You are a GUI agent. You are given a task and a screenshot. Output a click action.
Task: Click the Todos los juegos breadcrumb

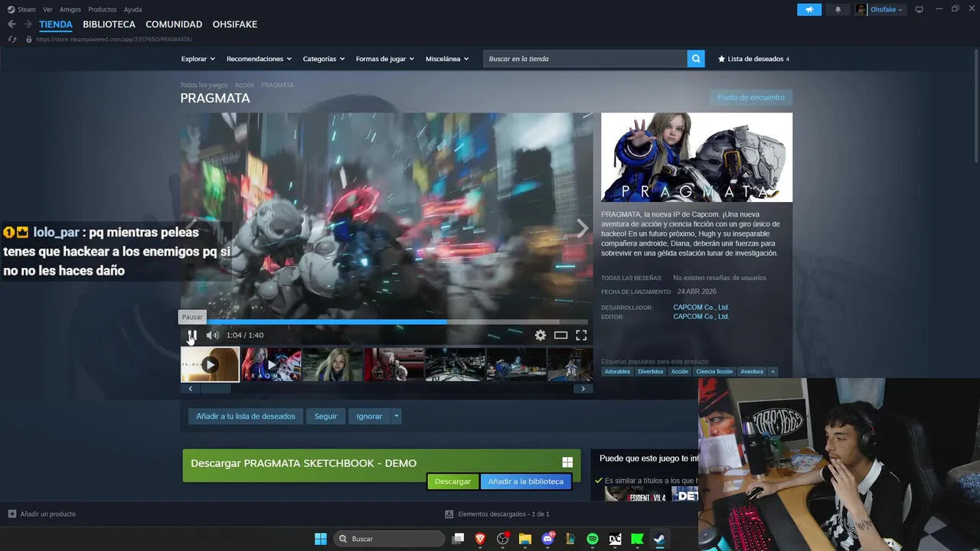204,85
